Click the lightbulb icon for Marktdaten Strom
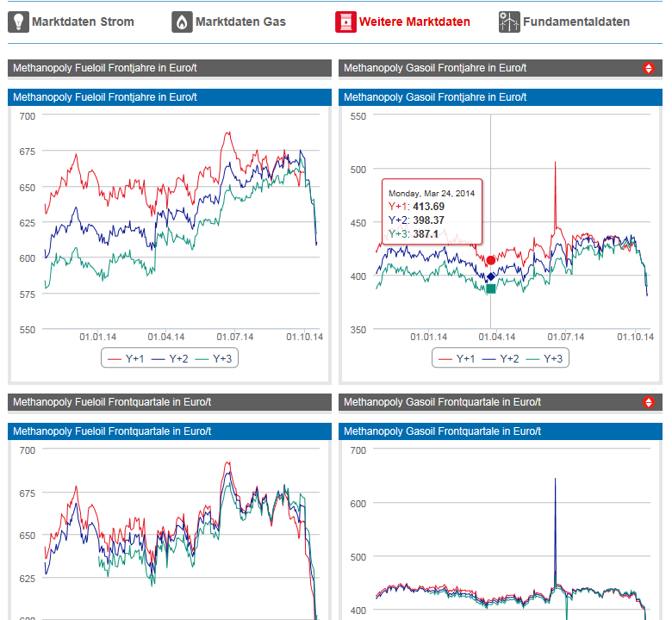 [x=19, y=22]
